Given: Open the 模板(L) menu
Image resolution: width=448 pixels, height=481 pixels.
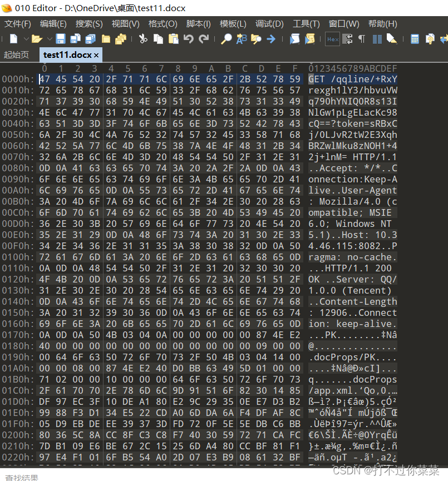Looking at the screenshot, I should [233, 23].
